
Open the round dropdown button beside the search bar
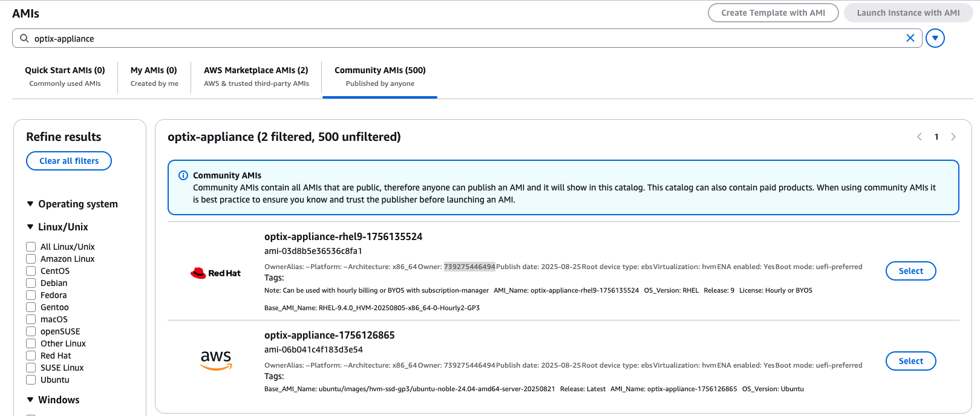pyautogui.click(x=935, y=38)
